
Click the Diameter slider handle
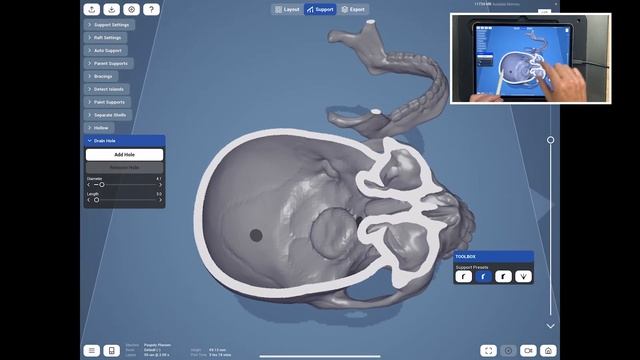(x=102, y=185)
